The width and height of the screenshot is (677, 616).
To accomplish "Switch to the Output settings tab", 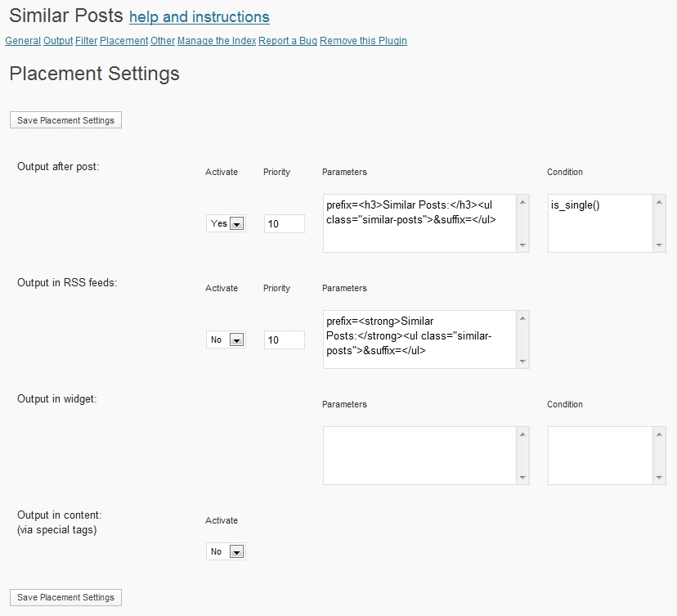I will (58, 41).
